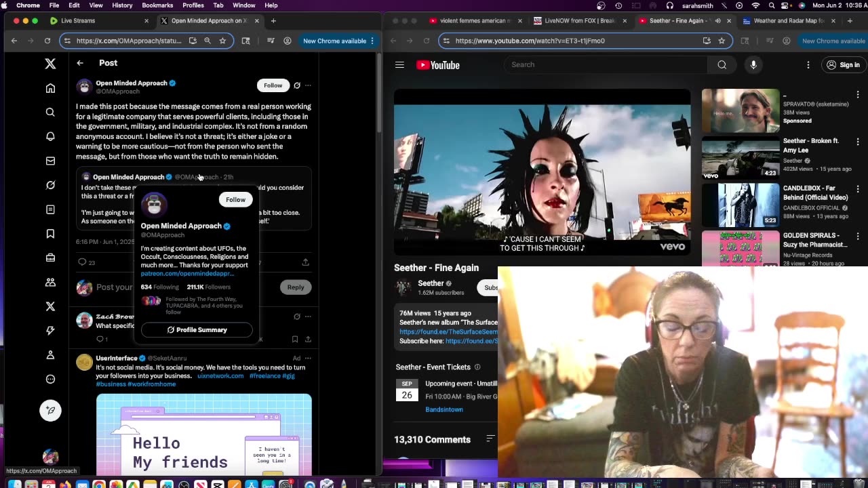Open the patreon.com/openmindedappr link
The height and width of the screenshot is (488, 868).
point(187,274)
